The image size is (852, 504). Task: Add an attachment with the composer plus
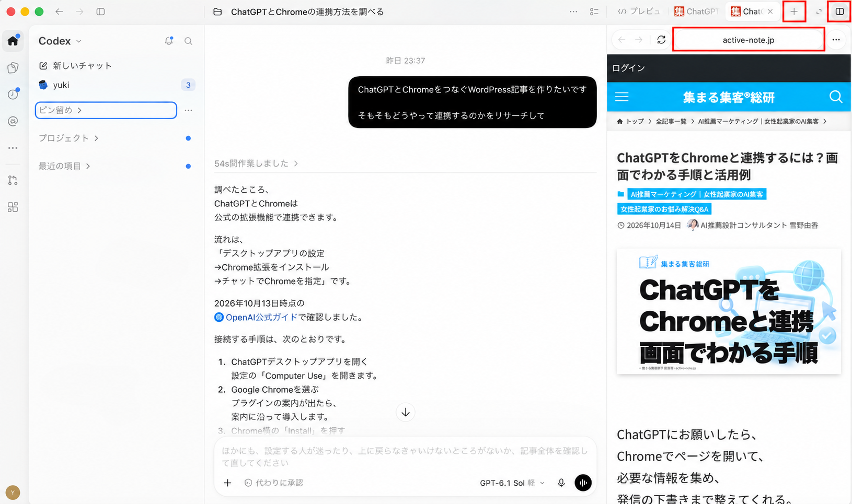coord(227,483)
